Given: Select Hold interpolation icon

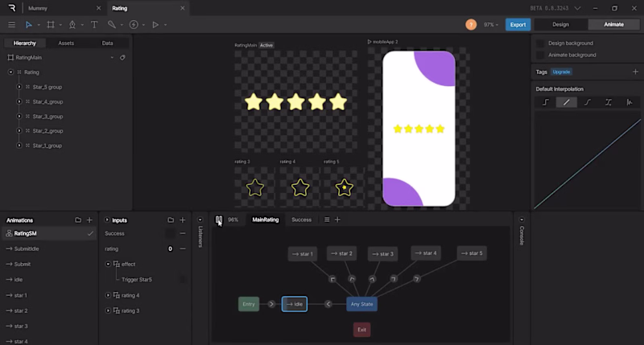Looking at the screenshot, I should pyautogui.click(x=546, y=102).
